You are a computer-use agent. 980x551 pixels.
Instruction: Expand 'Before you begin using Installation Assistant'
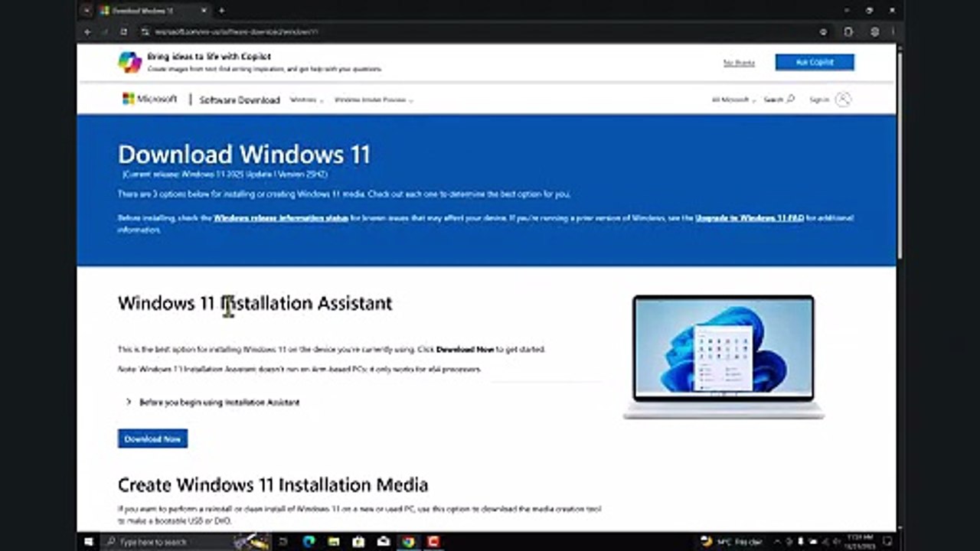tap(213, 402)
